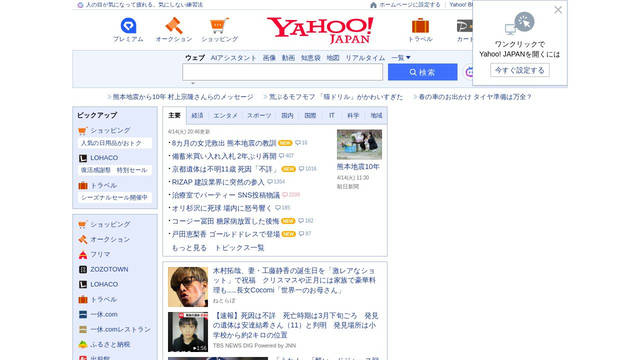Open 熊本地震から10年 村上宗隆さんらのメッセージ link

coord(183,97)
